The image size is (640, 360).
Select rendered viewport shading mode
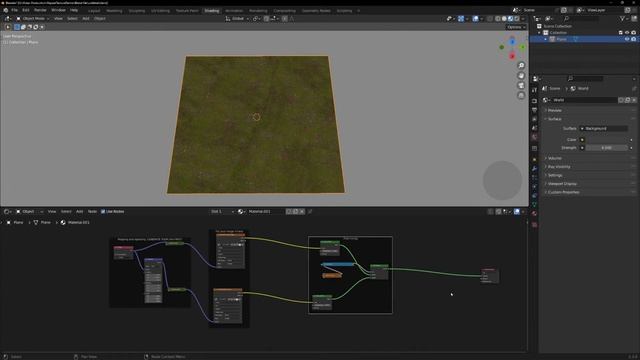(517, 19)
